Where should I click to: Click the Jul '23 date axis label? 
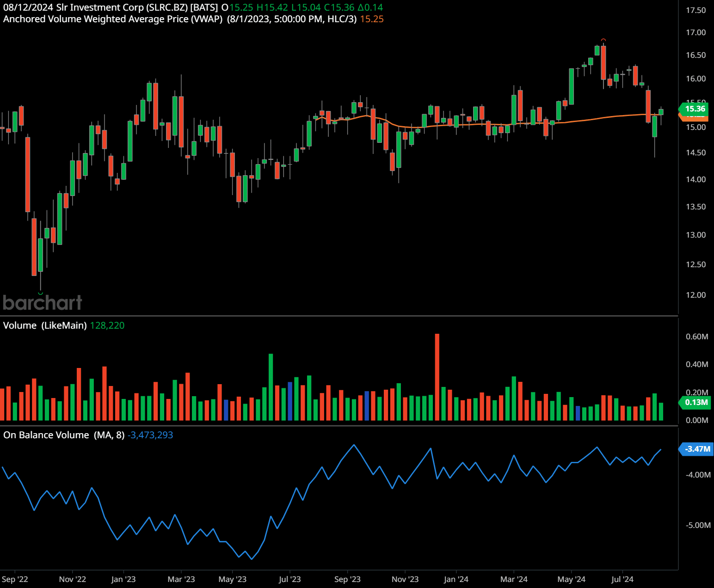pos(289,579)
